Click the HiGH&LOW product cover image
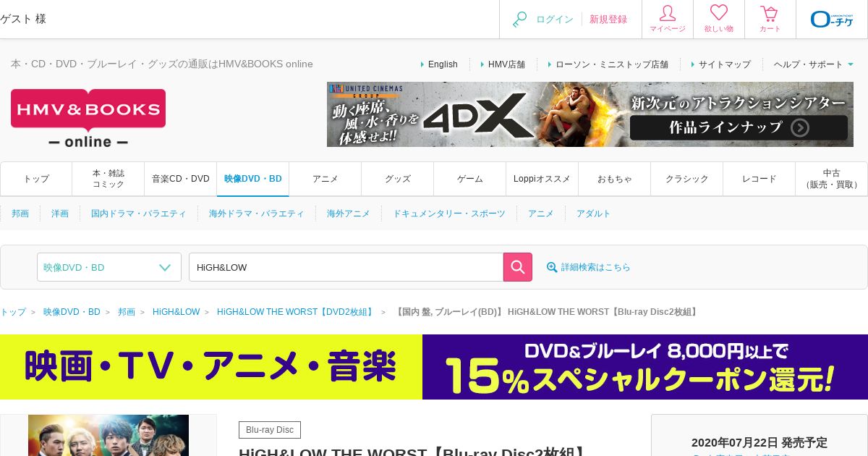The image size is (868, 456). point(109,435)
